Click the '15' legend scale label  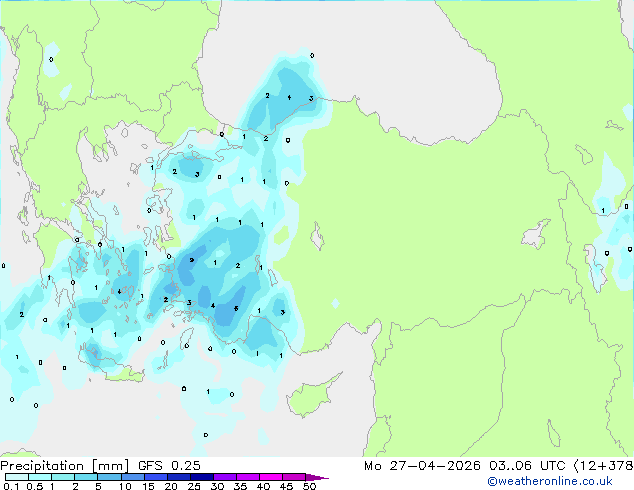(x=148, y=486)
